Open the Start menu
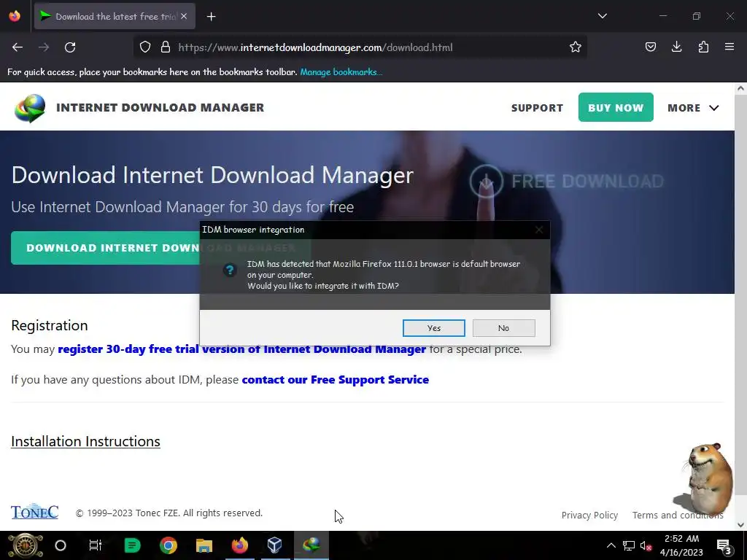 [x=26, y=545]
